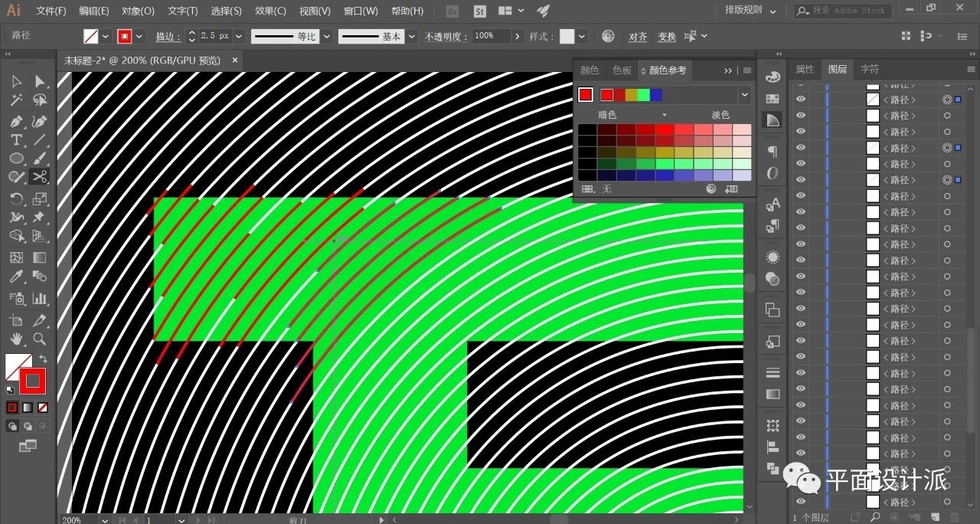Select the Scissors tool
Screen dimensions: 980x524
point(40,177)
